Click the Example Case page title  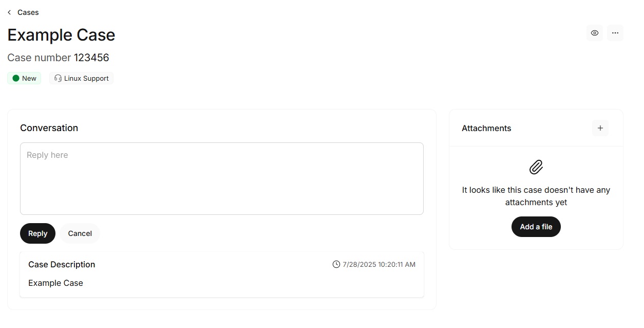pyautogui.click(x=61, y=35)
